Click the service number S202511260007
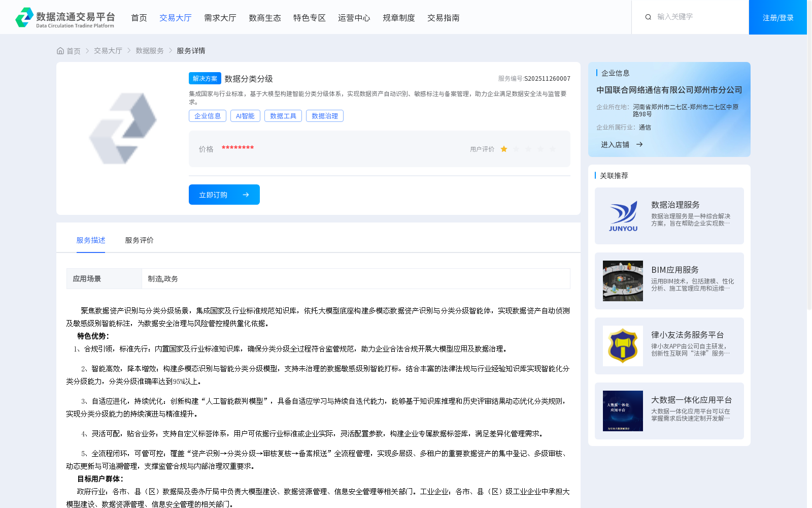This screenshot has height=508, width=812. [547, 79]
